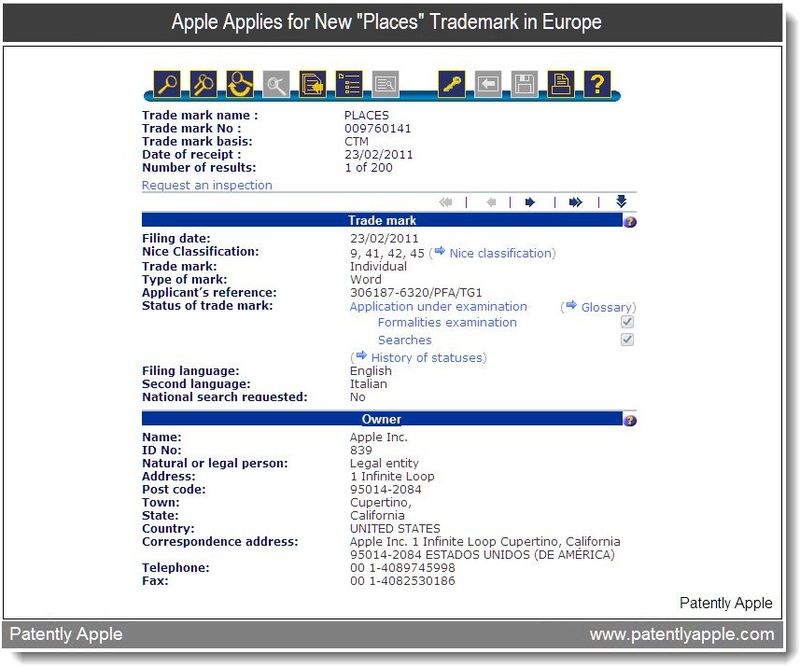Click the grayed-out floppy disk save icon
The image size is (800, 667).
524,84
